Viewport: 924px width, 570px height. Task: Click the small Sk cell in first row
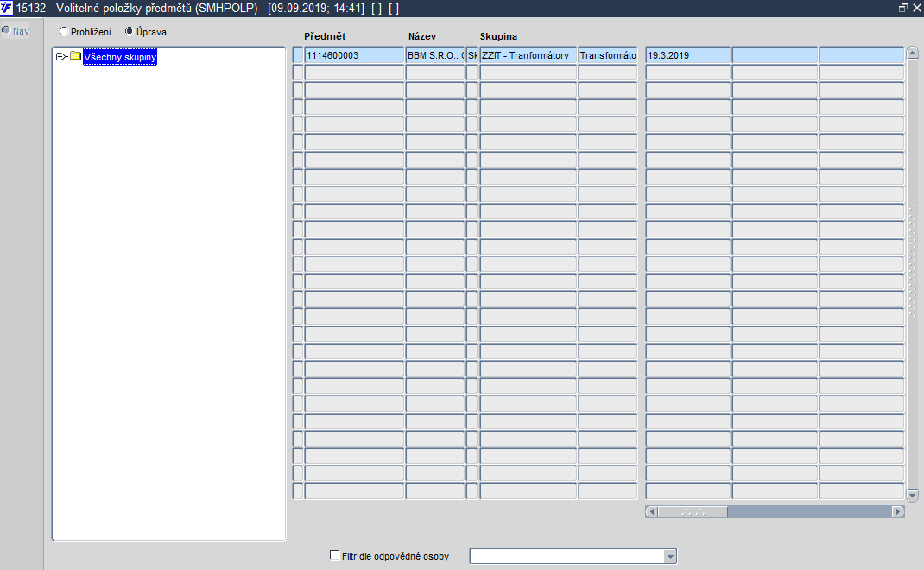(472, 55)
